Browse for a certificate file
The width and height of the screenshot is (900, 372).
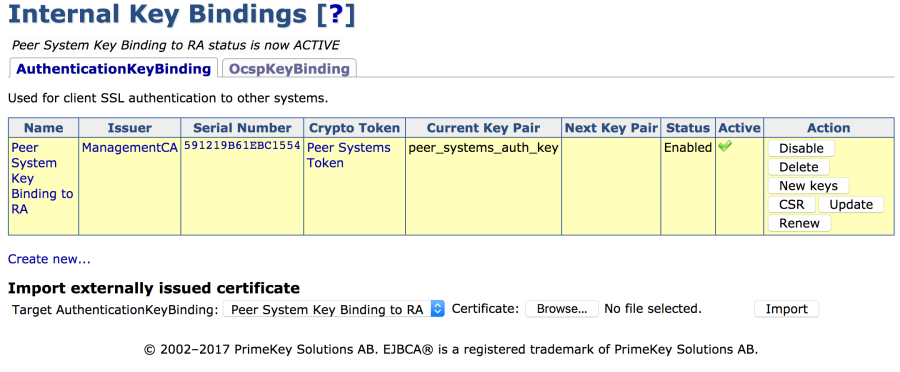pyautogui.click(x=562, y=309)
